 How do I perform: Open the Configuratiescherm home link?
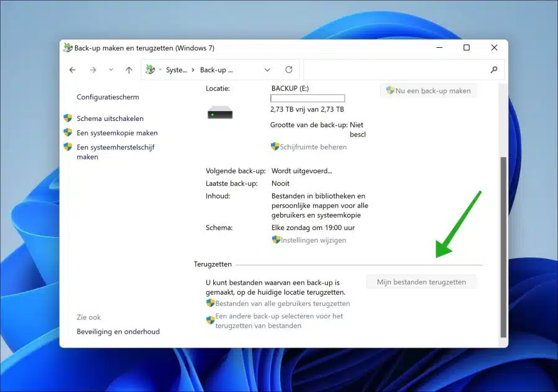point(108,97)
